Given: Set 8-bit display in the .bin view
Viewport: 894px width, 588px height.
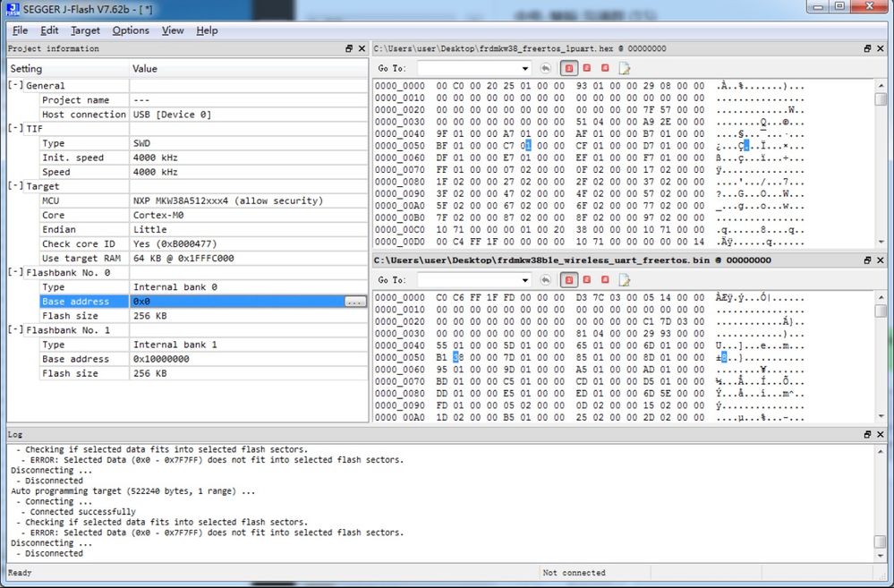Looking at the screenshot, I should point(568,280).
